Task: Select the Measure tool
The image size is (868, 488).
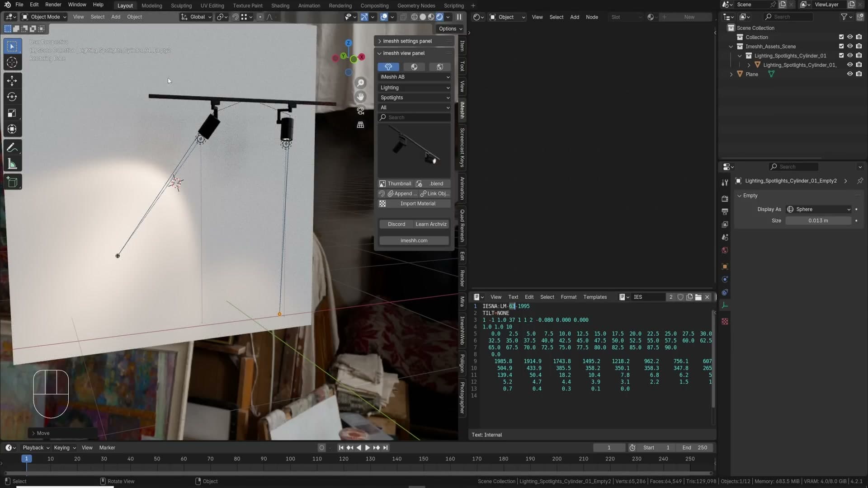Action: pyautogui.click(x=12, y=164)
